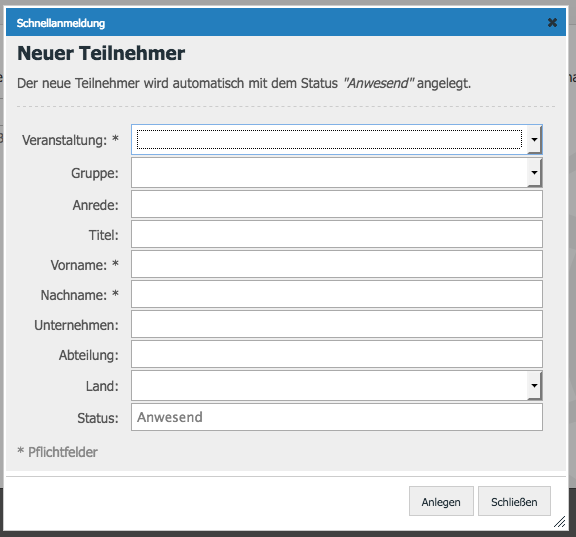Image resolution: width=576 pixels, height=537 pixels.
Task: Click the Anlegen button
Action: (x=441, y=501)
